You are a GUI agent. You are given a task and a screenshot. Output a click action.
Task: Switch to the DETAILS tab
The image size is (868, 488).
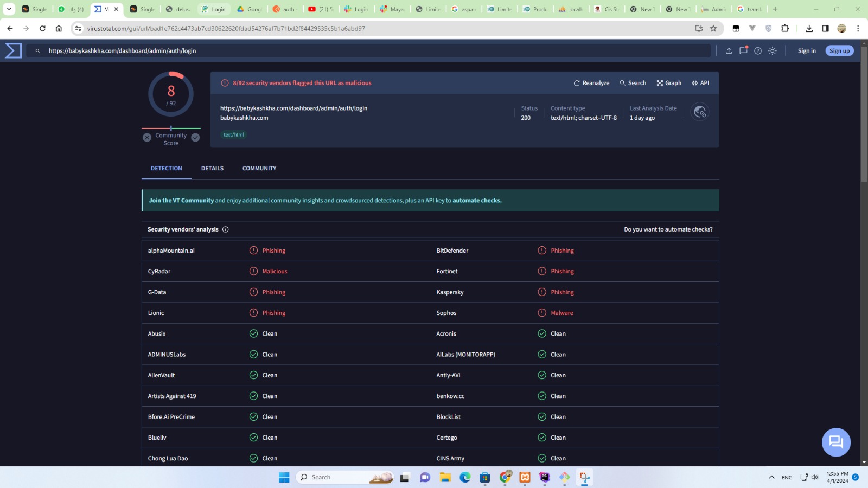pyautogui.click(x=212, y=169)
